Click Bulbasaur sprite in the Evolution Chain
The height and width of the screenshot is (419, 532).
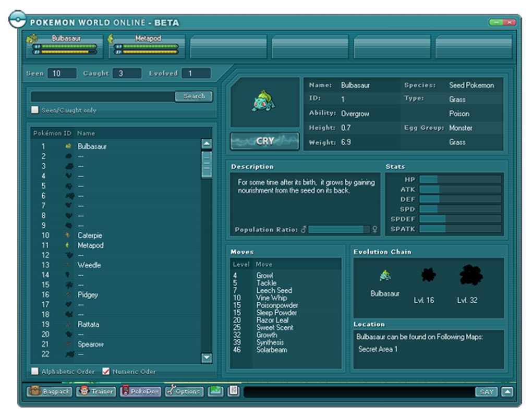point(385,275)
